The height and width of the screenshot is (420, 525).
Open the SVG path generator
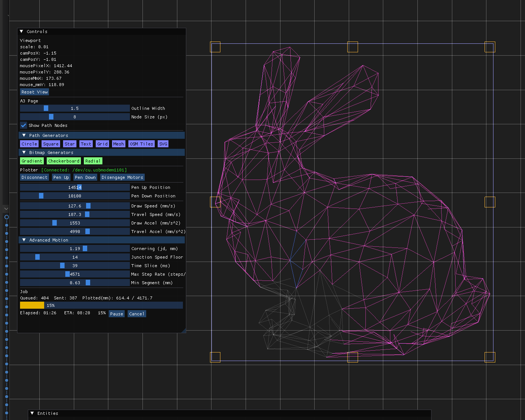(163, 144)
